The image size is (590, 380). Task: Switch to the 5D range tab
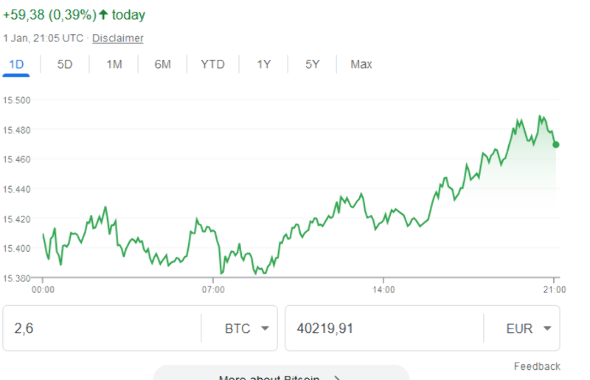coord(65,64)
